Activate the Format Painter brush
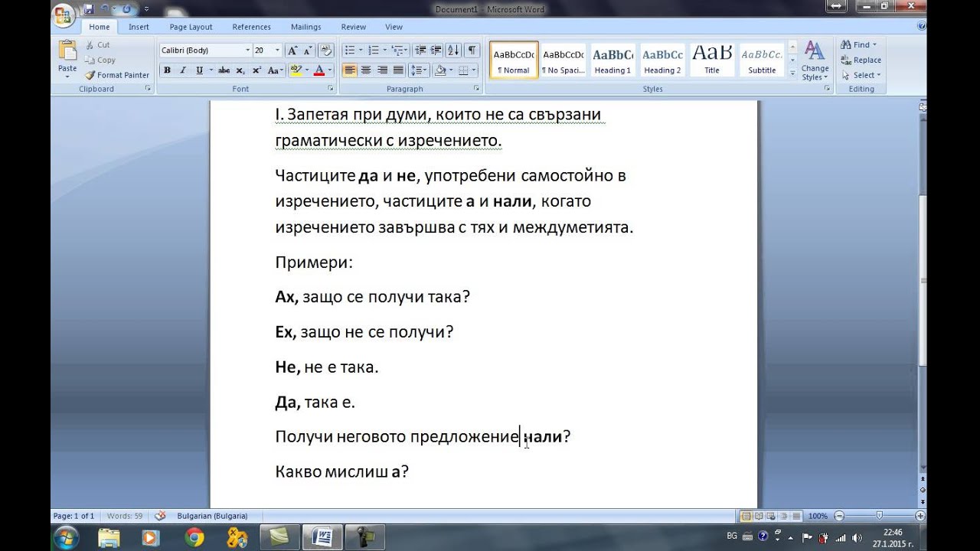The height and width of the screenshot is (551, 980). [x=117, y=75]
